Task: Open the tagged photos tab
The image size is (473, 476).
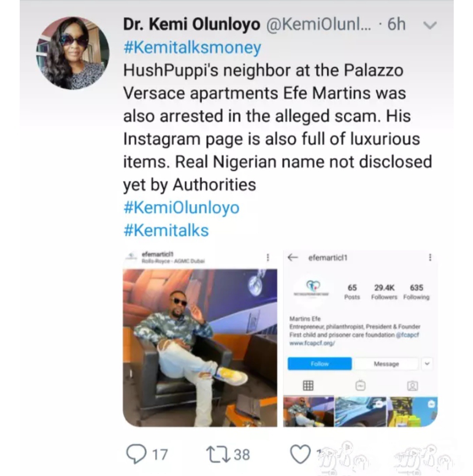Action: coord(412,385)
